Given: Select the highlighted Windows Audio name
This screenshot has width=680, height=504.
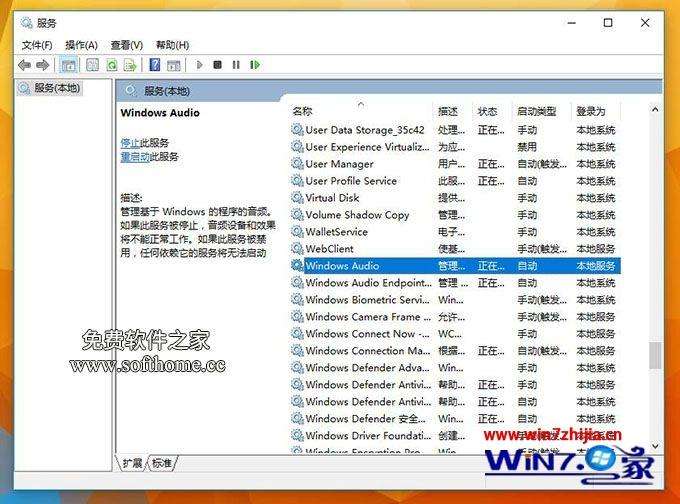Looking at the screenshot, I should 342,265.
